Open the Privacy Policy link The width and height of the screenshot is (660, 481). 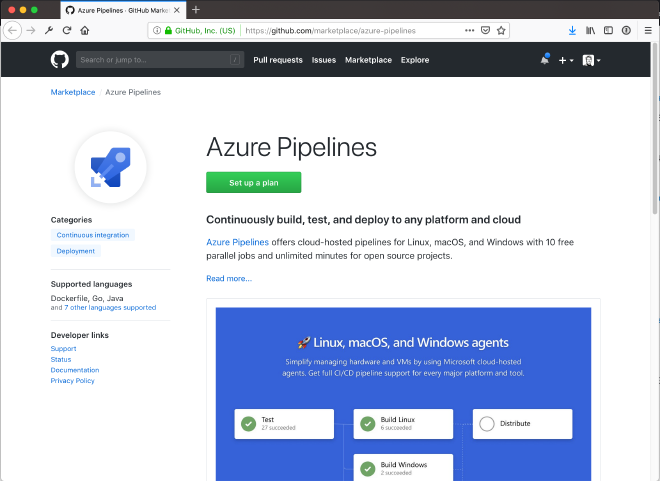(x=72, y=380)
